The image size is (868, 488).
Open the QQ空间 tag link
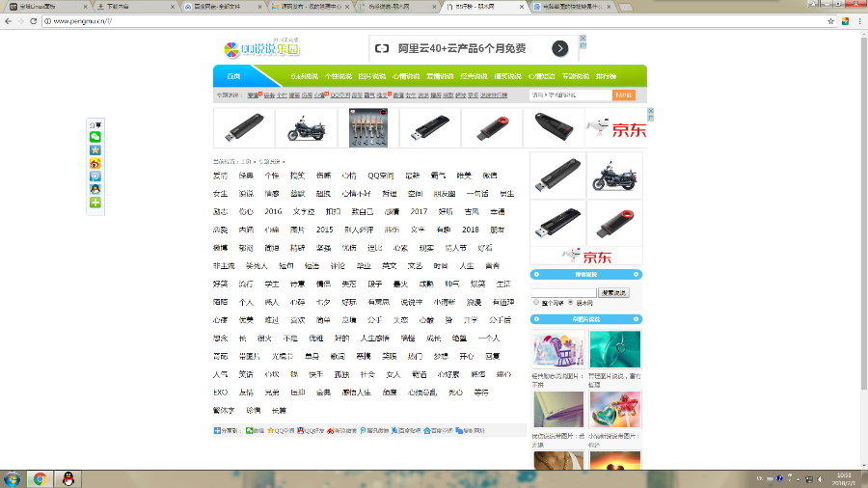380,176
